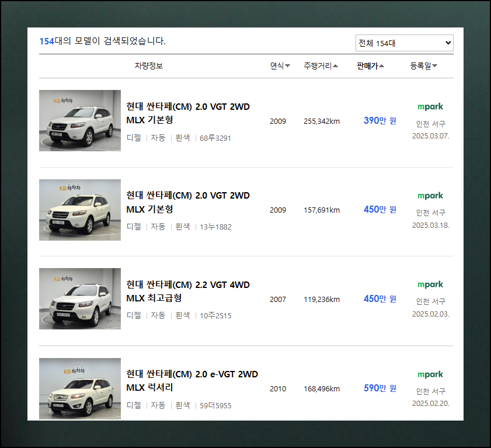Select the 590만 원 price

coord(380,388)
